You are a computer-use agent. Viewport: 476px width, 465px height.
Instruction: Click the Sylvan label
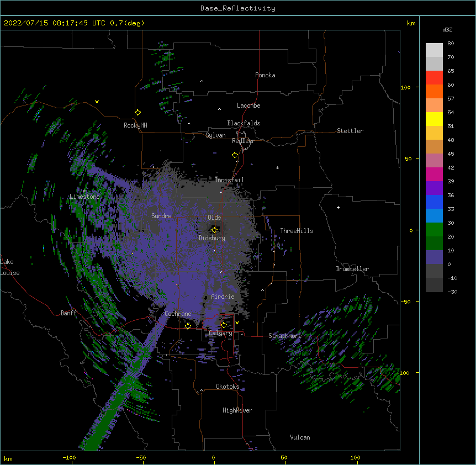[x=215, y=135]
